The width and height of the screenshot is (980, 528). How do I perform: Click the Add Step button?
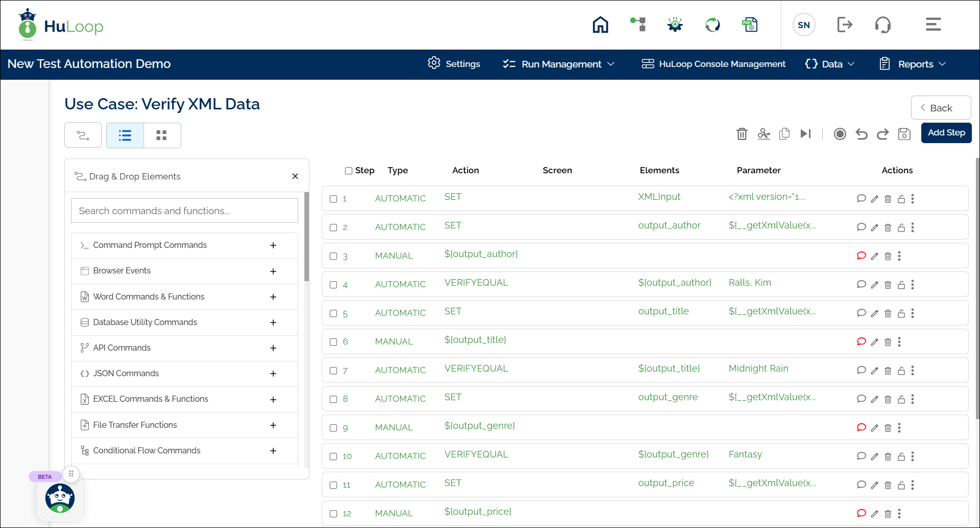click(946, 133)
